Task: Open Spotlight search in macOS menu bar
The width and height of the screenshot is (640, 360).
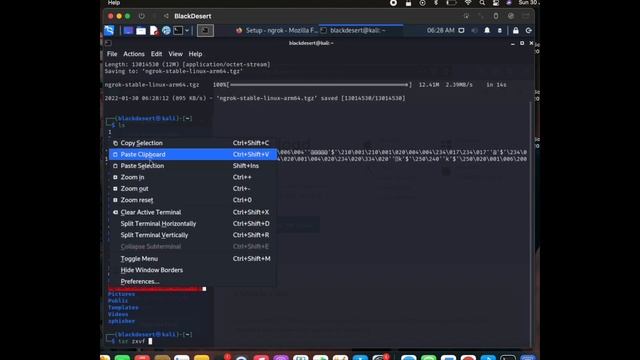Action: coord(482,2)
